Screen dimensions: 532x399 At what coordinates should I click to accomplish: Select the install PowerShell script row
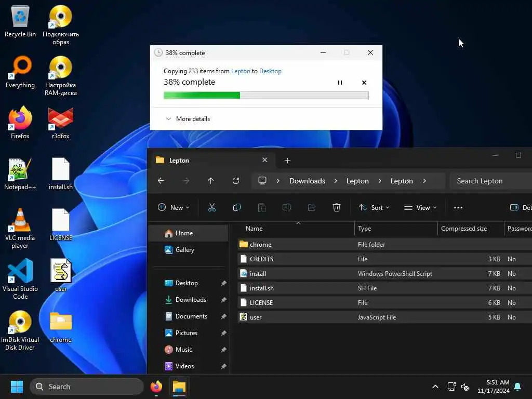(x=385, y=273)
